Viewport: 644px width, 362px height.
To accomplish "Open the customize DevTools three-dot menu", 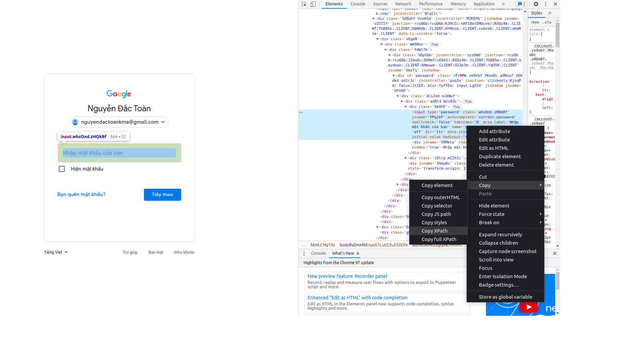I will click(x=545, y=4).
